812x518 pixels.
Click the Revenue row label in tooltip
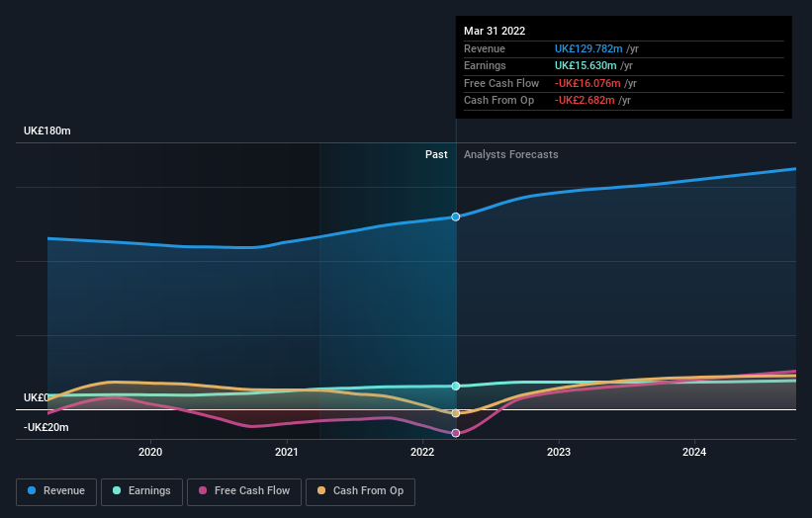(485, 48)
